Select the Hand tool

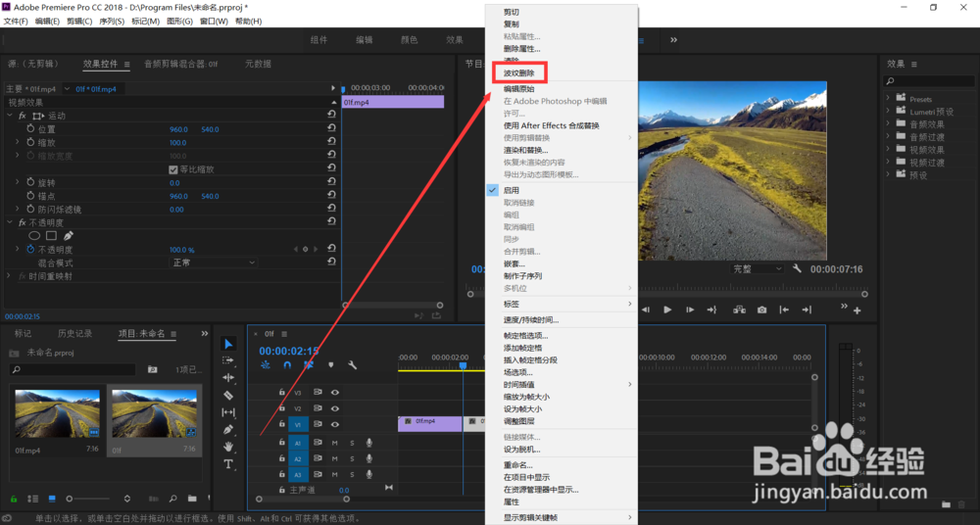tap(228, 447)
